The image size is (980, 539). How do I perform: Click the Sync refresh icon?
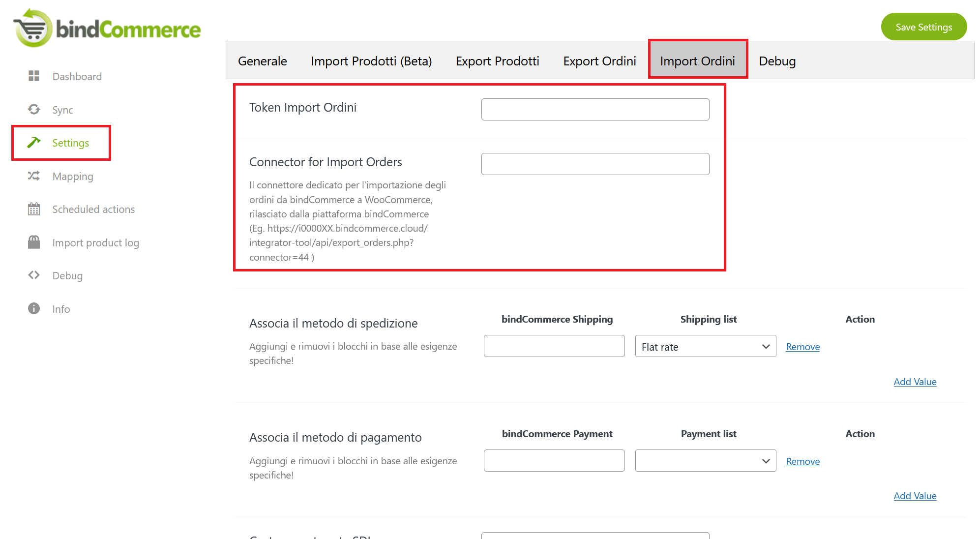[34, 109]
